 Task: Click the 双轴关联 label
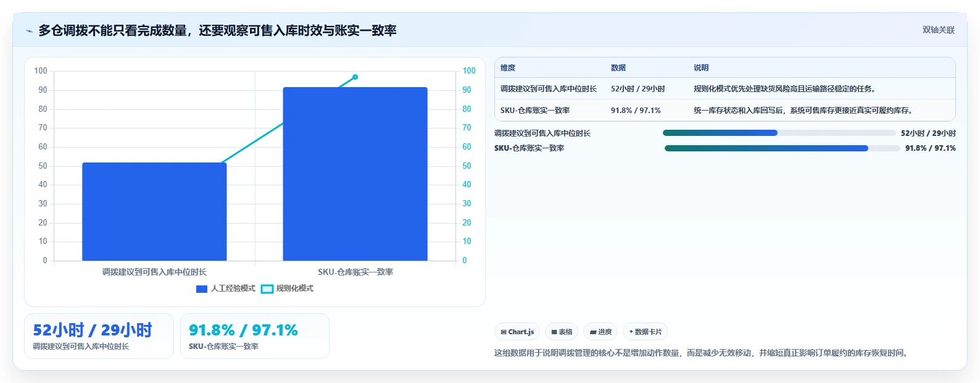[938, 30]
